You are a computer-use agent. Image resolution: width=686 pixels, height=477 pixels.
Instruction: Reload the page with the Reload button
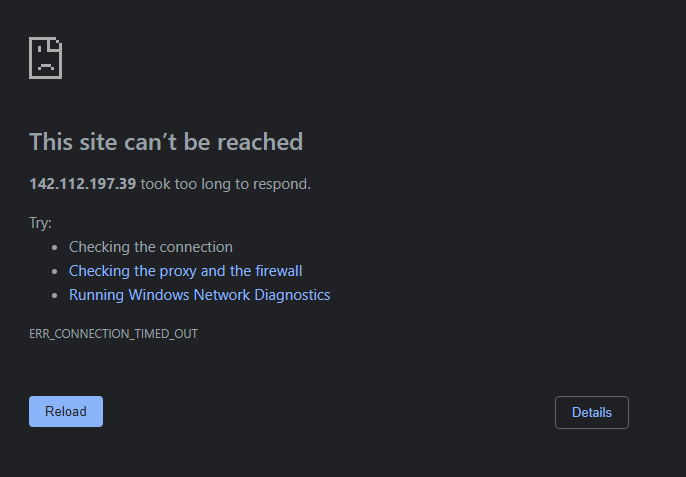66,411
